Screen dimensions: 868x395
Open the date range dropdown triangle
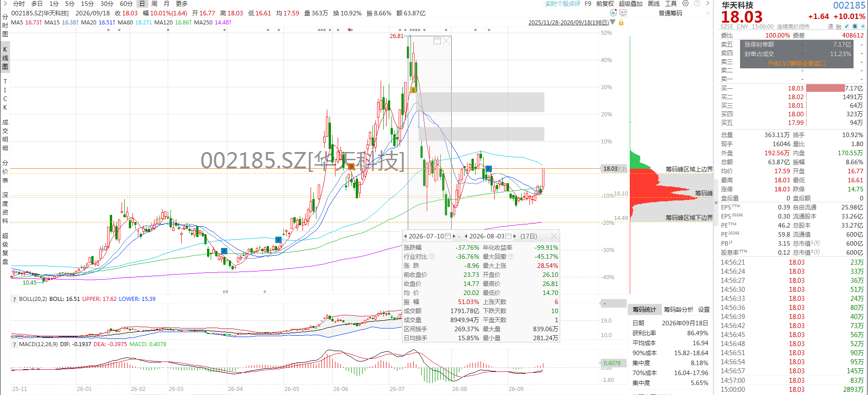coord(613,22)
